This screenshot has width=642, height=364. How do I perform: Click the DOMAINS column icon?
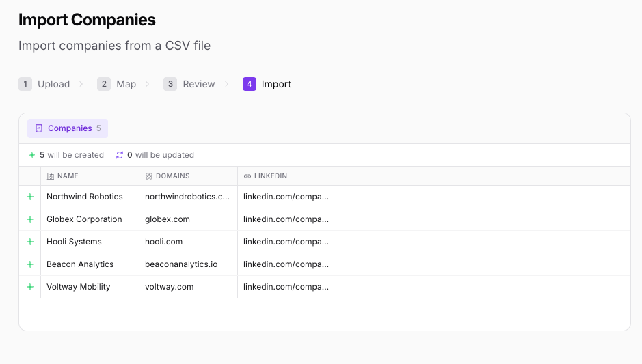(x=149, y=176)
